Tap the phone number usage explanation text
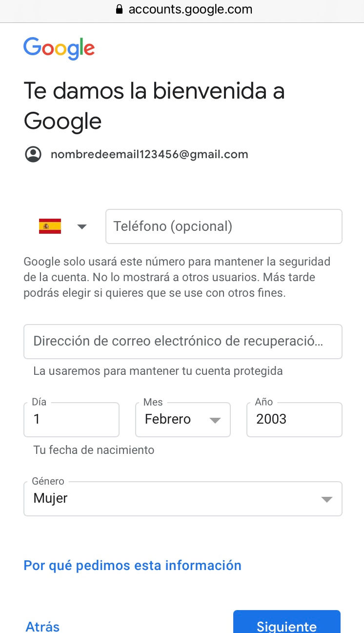364x633 pixels. 177,277
